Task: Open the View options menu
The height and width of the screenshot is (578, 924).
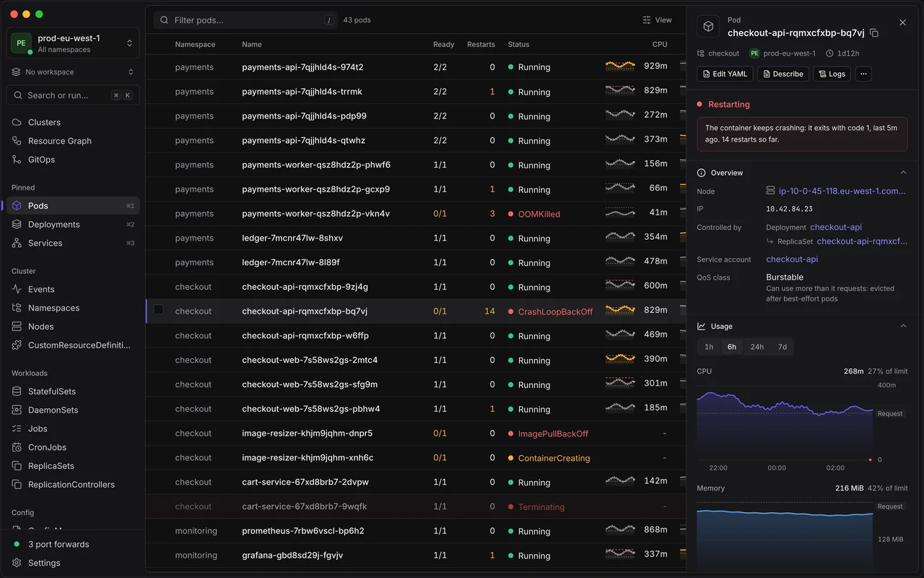Action: 657,20
